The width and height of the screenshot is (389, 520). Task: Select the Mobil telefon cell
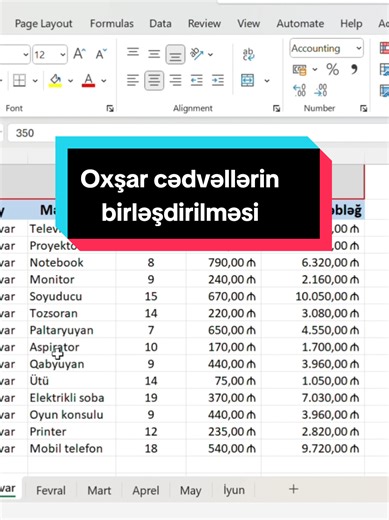[x=72, y=448]
